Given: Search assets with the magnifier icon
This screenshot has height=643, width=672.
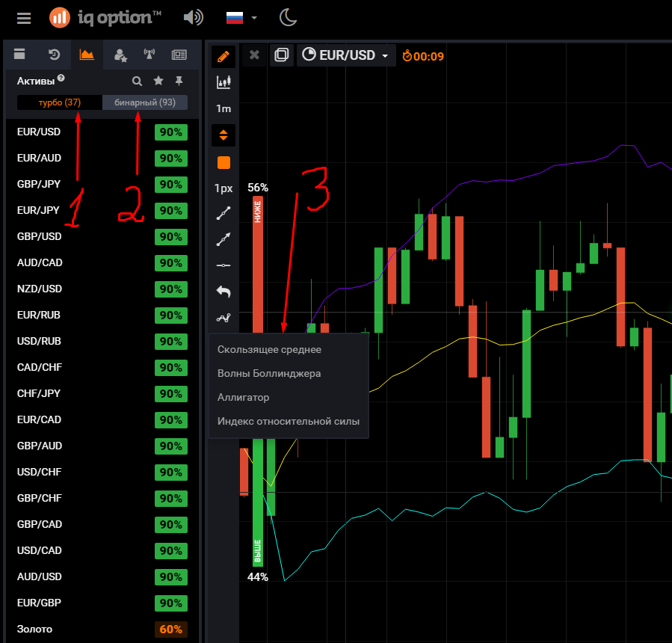Looking at the screenshot, I should click(137, 81).
